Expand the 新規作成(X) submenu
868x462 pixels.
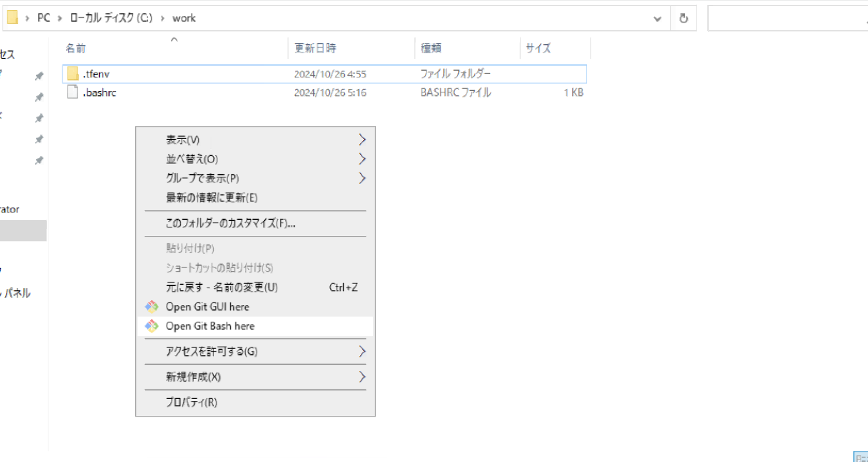(362, 377)
